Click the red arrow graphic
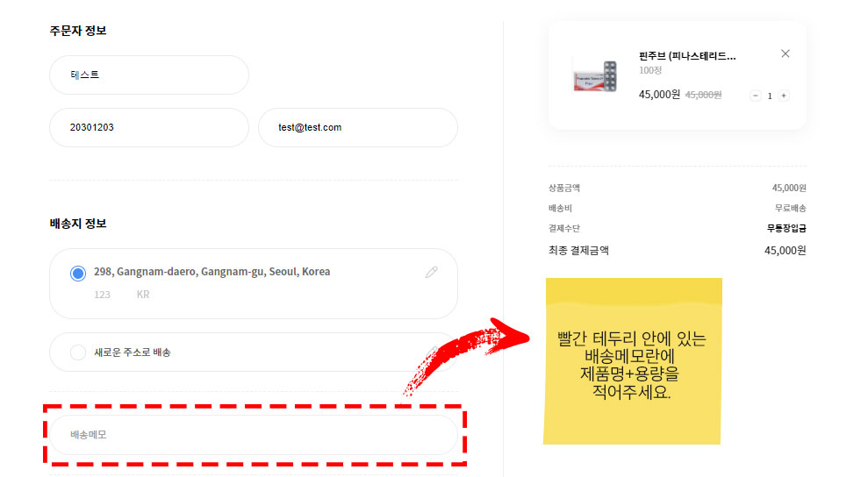Screen dimensions: 868x477 coord(465,354)
